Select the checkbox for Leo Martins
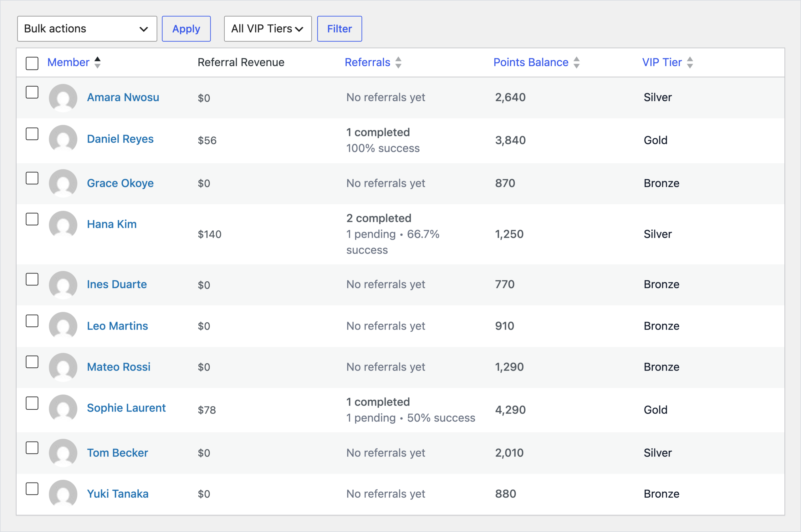The width and height of the screenshot is (801, 532). tap(32, 321)
